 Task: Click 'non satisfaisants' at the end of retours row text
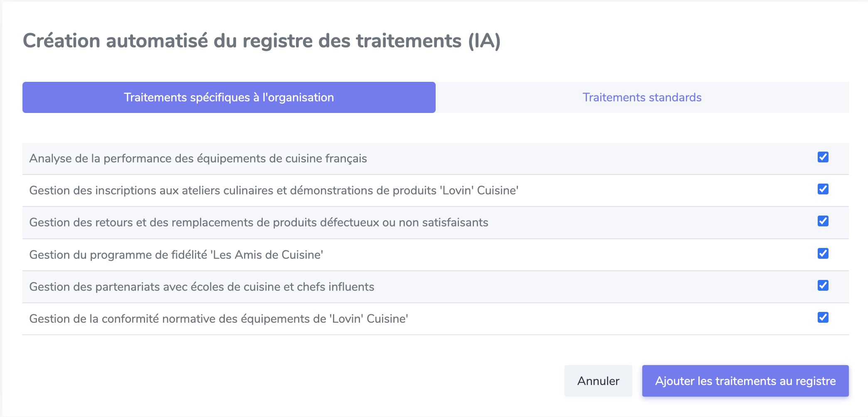pos(444,223)
